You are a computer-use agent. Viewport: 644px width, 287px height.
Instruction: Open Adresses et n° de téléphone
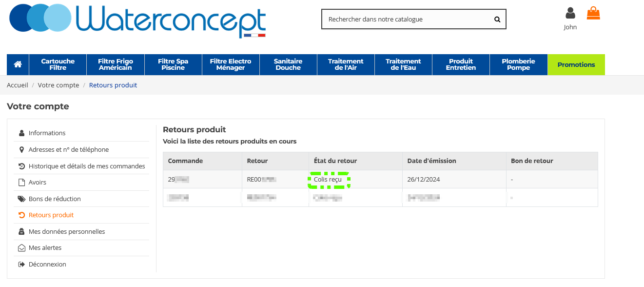pyautogui.click(x=68, y=150)
